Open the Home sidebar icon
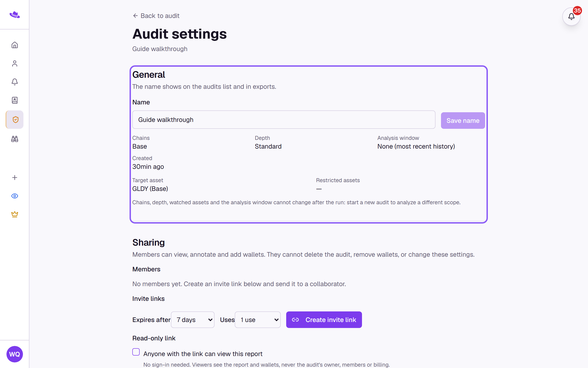This screenshot has height=368, width=588. coord(14,45)
